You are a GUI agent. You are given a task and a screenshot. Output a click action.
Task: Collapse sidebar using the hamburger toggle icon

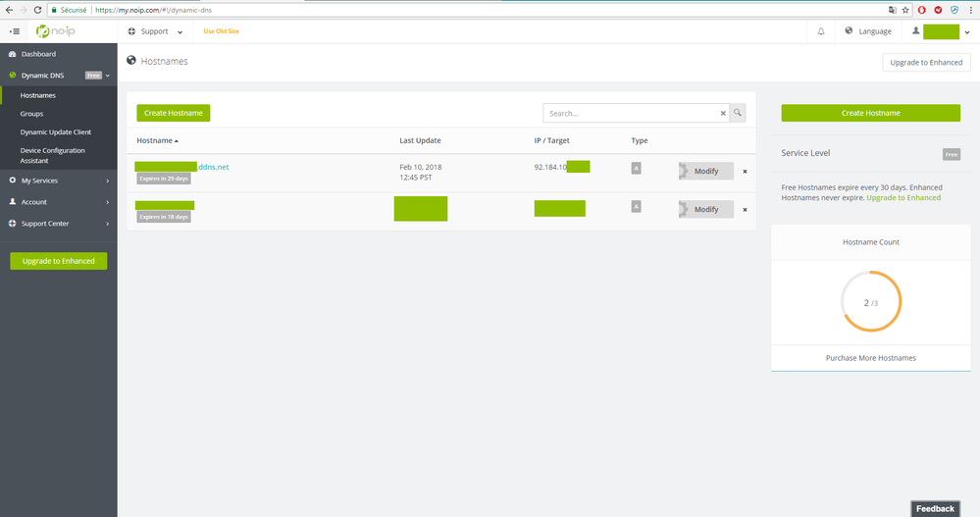click(14, 31)
